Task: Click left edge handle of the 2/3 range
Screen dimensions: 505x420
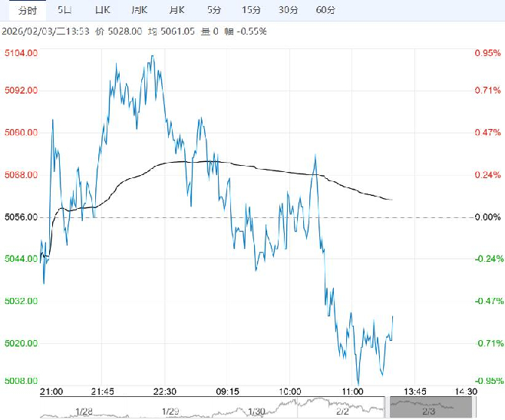Action: [x=390, y=408]
